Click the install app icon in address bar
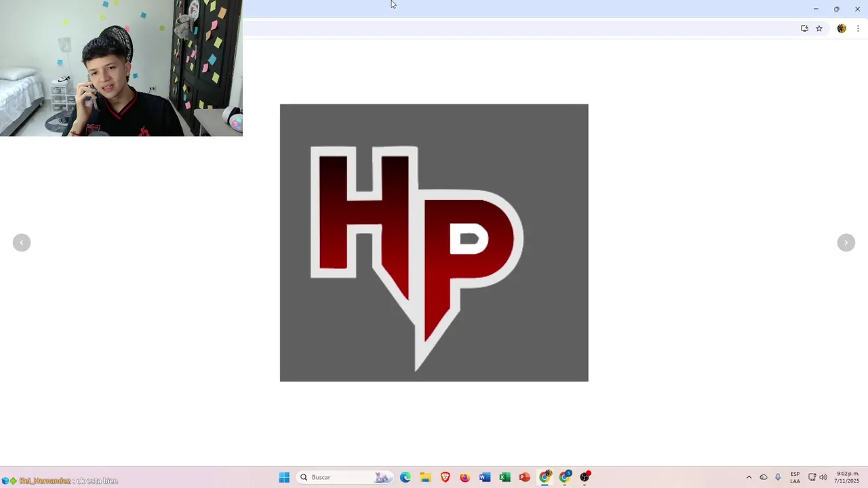Image resolution: width=868 pixels, height=488 pixels. click(804, 28)
